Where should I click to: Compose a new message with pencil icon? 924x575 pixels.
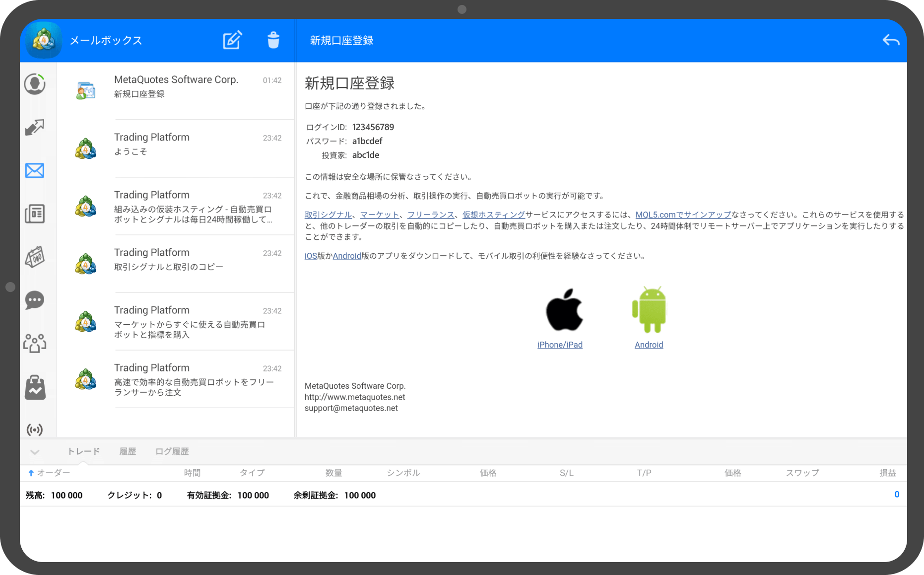tap(232, 40)
